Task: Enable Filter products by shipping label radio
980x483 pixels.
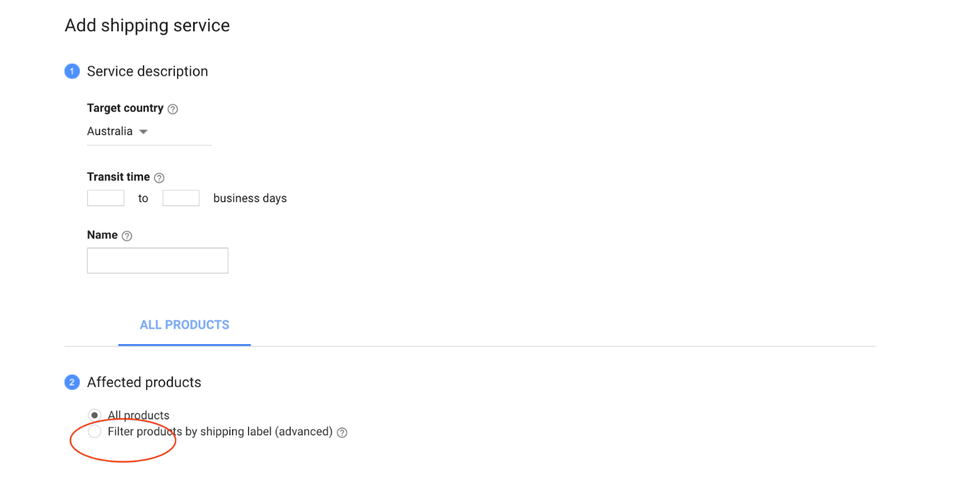Action: (95, 432)
